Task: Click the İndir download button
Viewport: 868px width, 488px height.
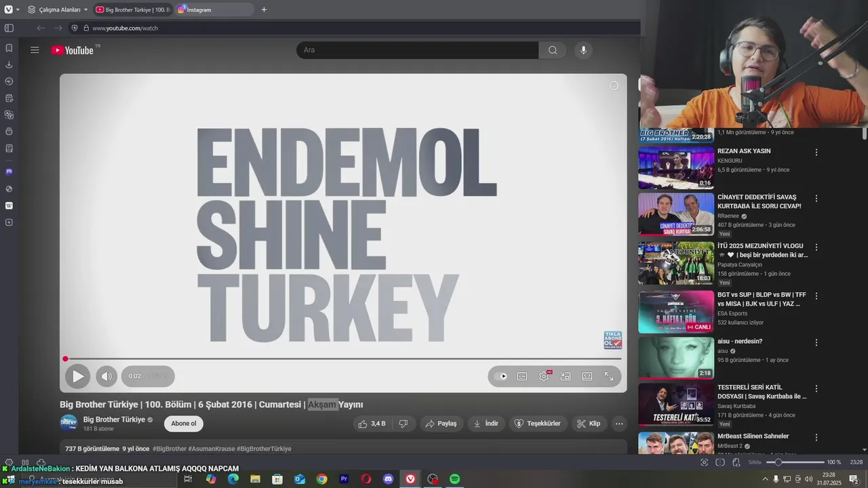Action: tap(486, 424)
